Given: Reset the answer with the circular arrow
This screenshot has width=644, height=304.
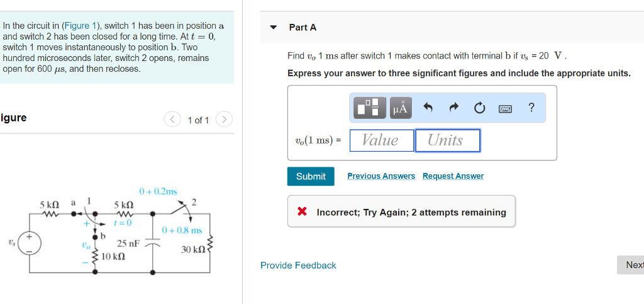Looking at the screenshot, I should point(480,108).
